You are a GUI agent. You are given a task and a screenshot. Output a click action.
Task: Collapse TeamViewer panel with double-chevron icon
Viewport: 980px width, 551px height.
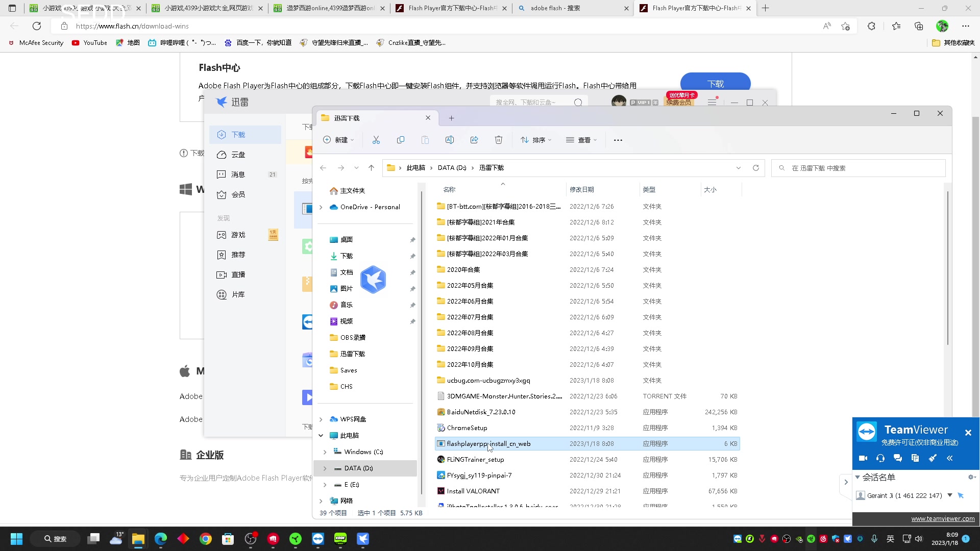tap(950, 458)
